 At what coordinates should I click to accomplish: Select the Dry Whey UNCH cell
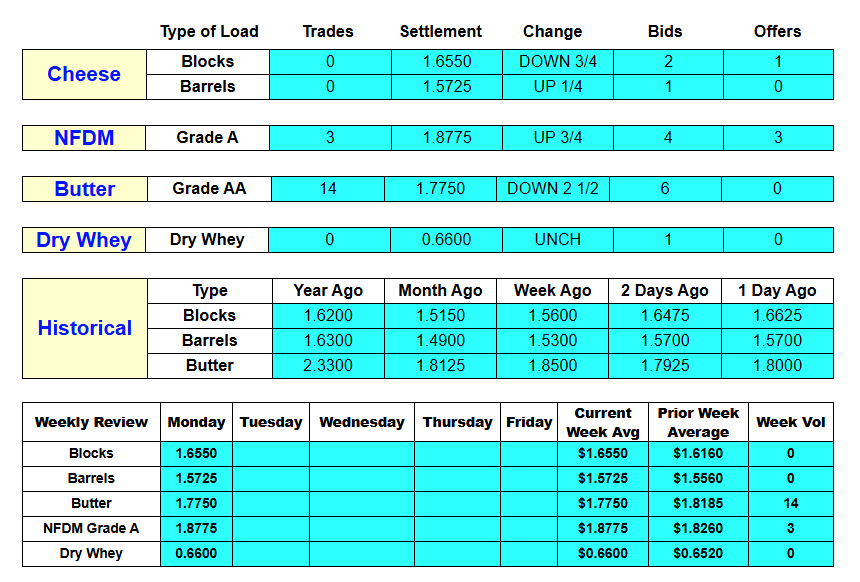click(x=558, y=240)
